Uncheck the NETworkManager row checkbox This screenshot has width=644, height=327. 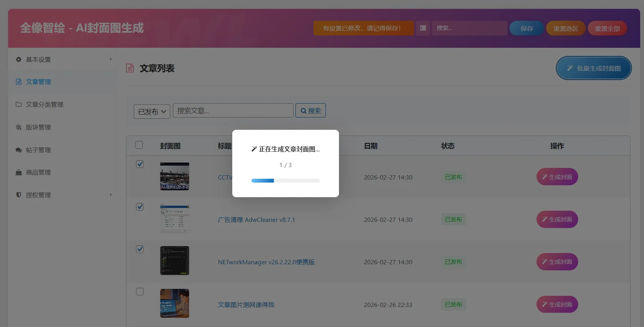(x=140, y=249)
